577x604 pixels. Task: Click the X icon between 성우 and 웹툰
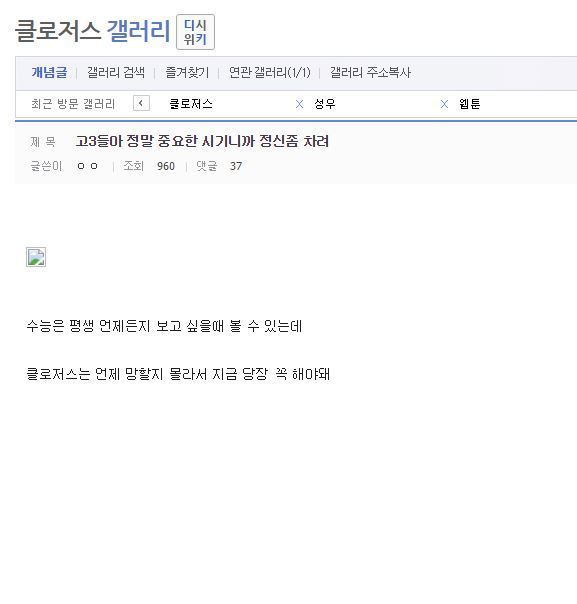click(444, 104)
